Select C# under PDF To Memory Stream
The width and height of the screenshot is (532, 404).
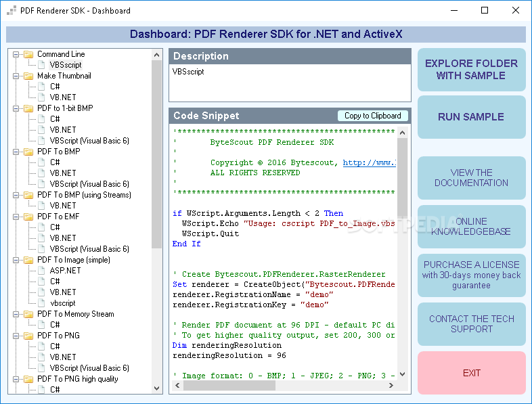coord(55,325)
